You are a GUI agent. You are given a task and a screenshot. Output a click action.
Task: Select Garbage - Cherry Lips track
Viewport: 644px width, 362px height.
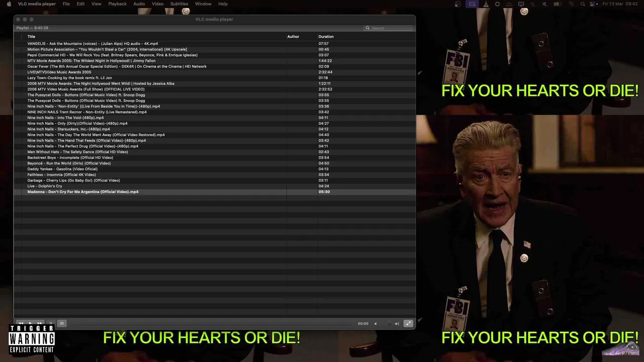(215, 180)
